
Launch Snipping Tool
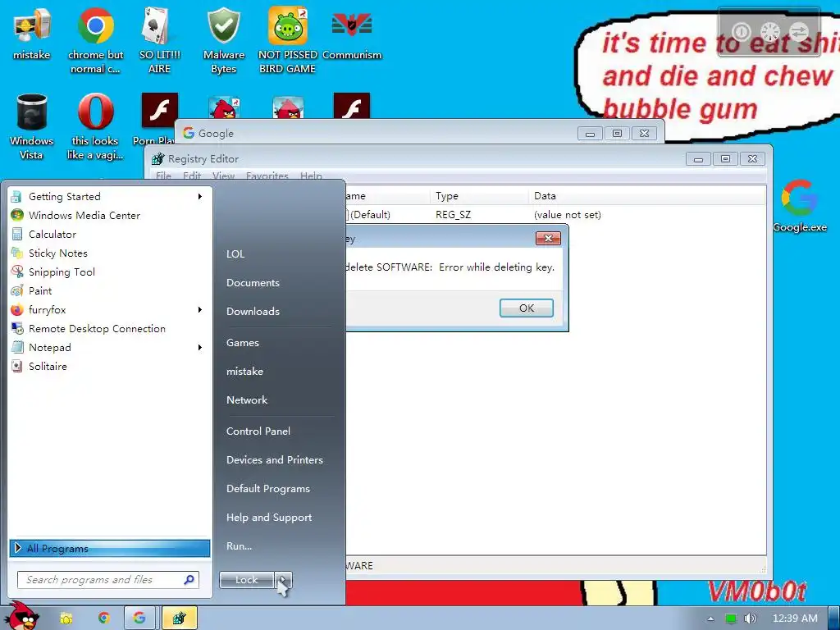[x=109, y=272]
